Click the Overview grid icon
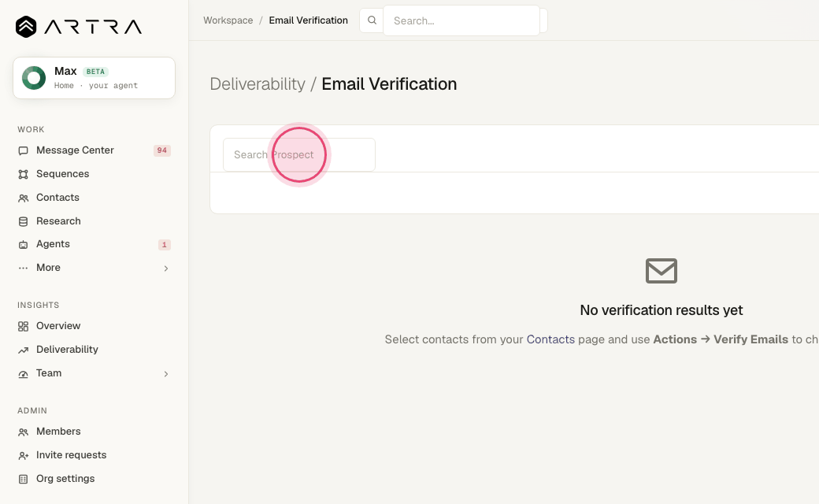 coord(23,327)
